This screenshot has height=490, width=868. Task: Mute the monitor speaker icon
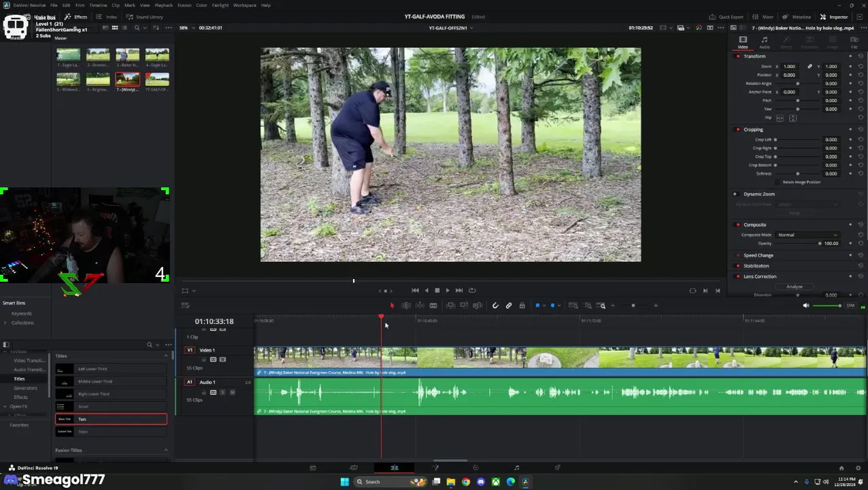[806, 306]
